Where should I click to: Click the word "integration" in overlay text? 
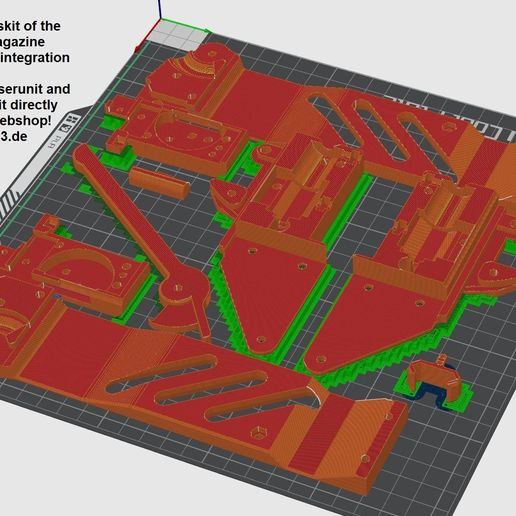point(35,58)
